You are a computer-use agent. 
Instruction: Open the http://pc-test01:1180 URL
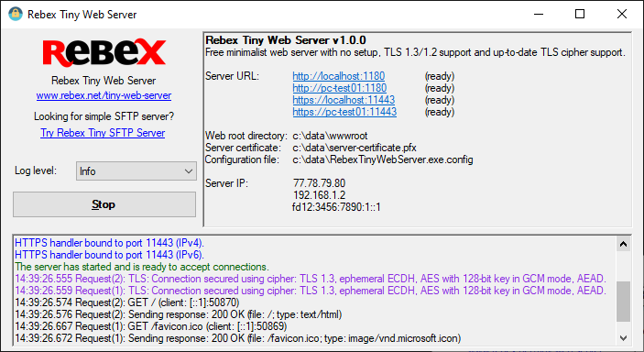pyautogui.click(x=339, y=88)
